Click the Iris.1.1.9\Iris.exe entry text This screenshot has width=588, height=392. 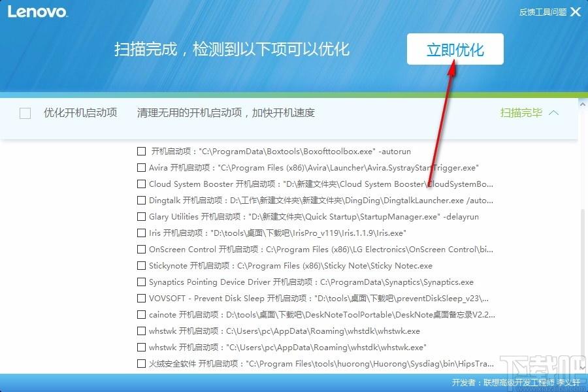pyautogui.click(x=278, y=233)
